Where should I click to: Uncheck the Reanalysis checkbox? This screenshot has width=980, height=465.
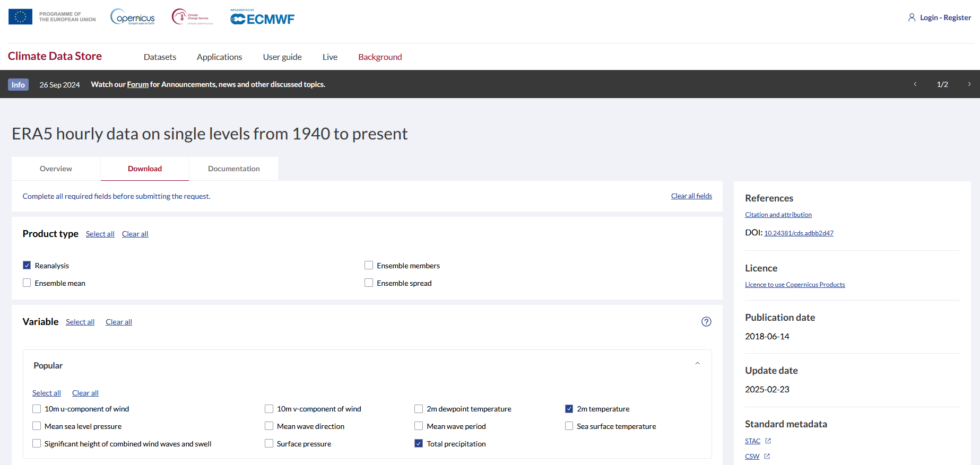pos(27,266)
